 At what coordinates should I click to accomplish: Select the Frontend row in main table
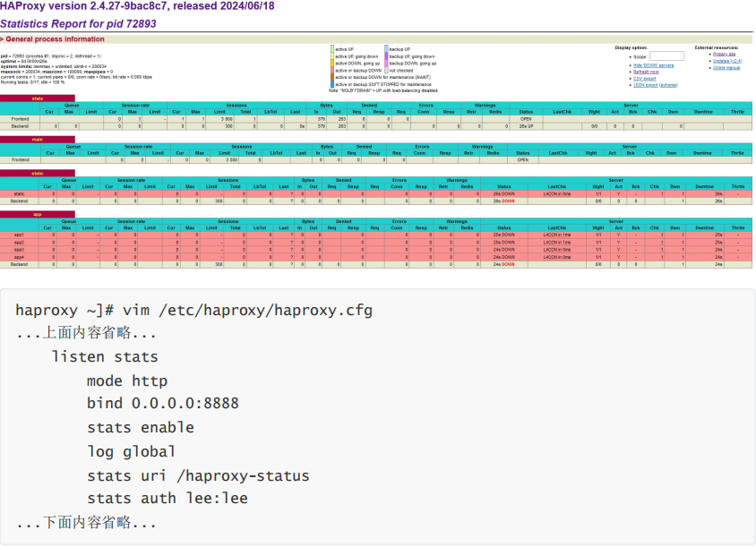(376, 159)
